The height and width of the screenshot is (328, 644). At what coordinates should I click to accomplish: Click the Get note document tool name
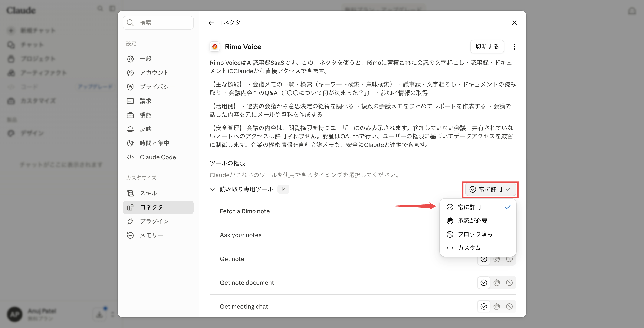[x=247, y=283]
